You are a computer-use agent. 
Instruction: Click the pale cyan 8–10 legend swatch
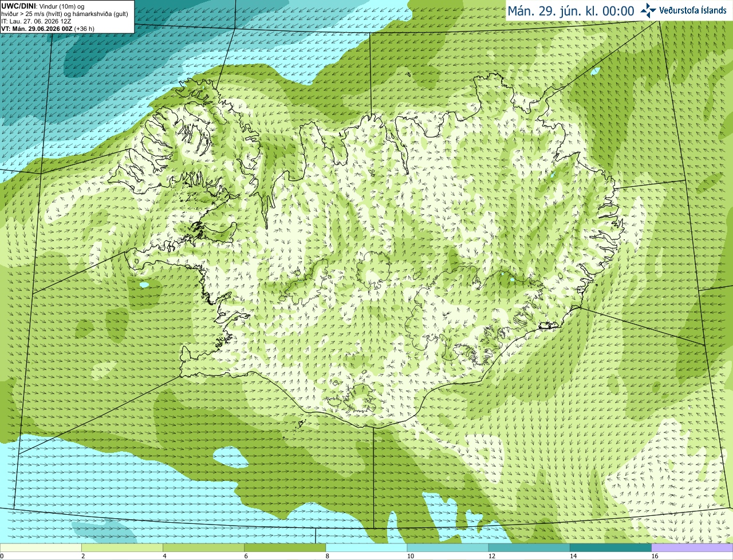pos(366,548)
